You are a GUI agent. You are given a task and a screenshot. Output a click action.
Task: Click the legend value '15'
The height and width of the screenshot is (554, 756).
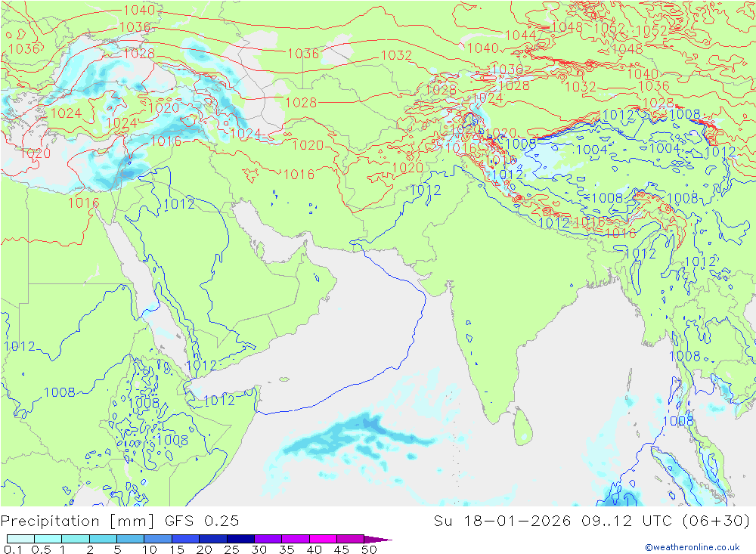177,549
